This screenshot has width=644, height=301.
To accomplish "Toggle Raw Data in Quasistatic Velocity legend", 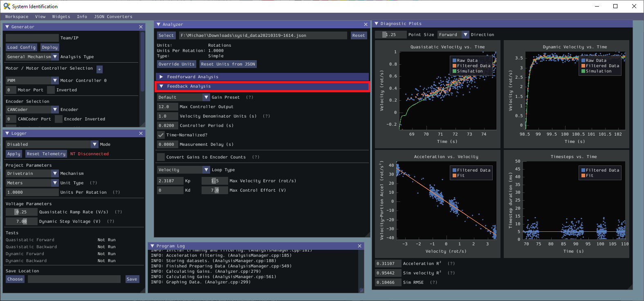I will pyautogui.click(x=465, y=61).
